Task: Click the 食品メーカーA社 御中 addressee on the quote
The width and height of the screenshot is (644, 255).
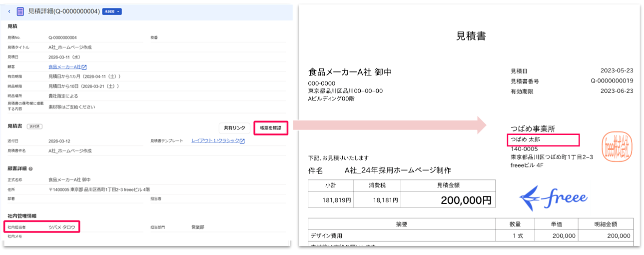Action: pyautogui.click(x=350, y=72)
